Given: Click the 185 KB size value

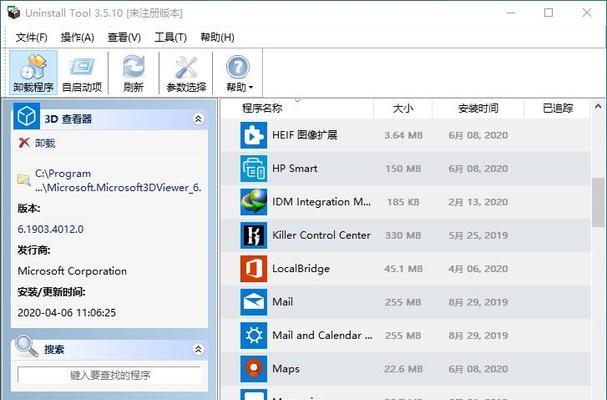Looking at the screenshot, I should (x=403, y=202).
